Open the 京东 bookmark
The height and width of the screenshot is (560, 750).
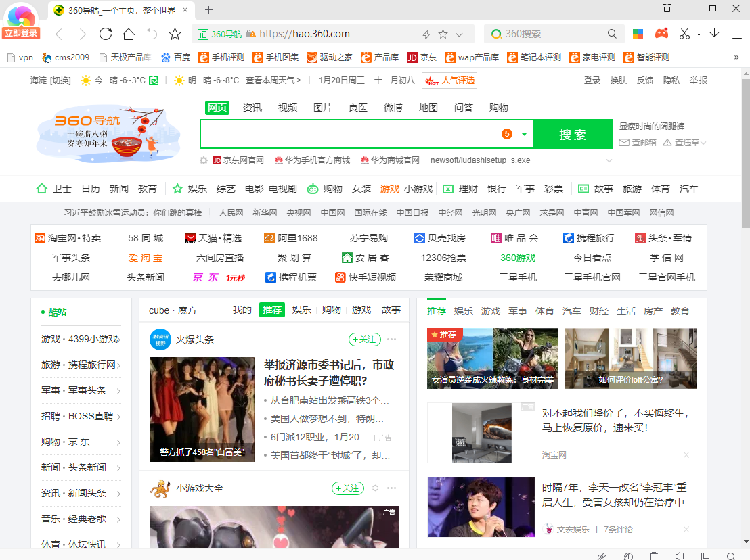pyautogui.click(x=422, y=57)
